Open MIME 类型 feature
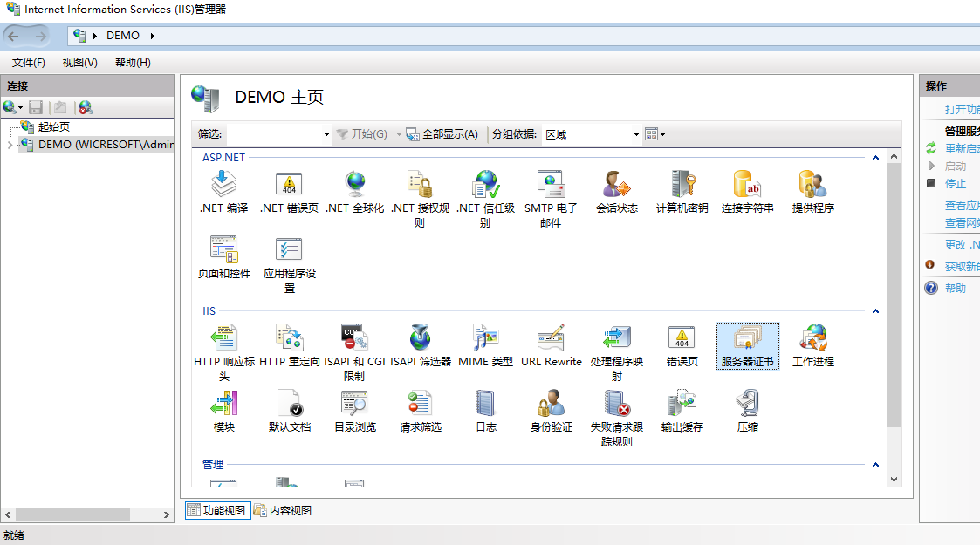980x545 pixels. point(485,346)
